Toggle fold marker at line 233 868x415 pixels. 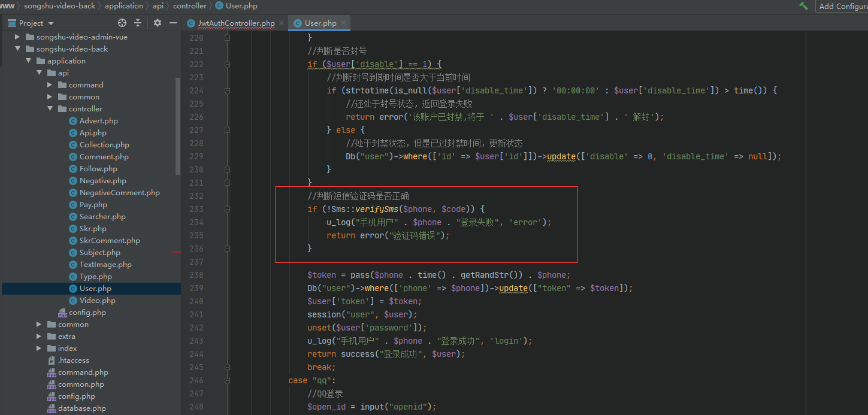tap(227, 209)
